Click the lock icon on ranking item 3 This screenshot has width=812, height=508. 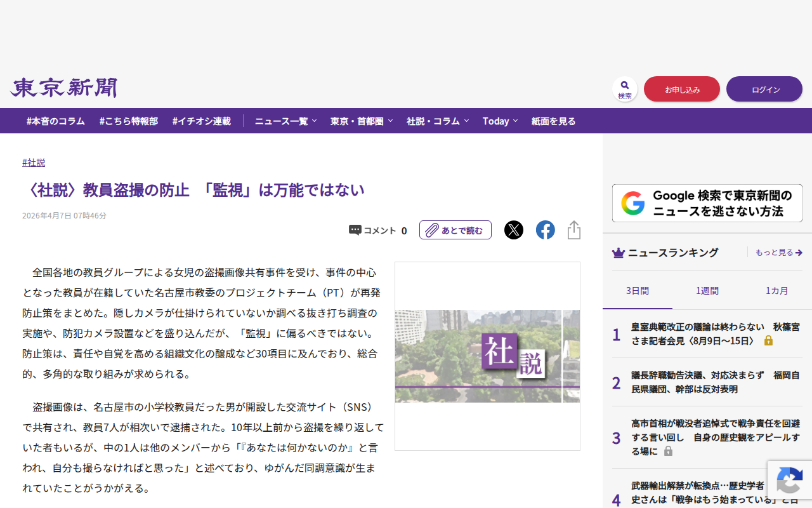(668, 451)
